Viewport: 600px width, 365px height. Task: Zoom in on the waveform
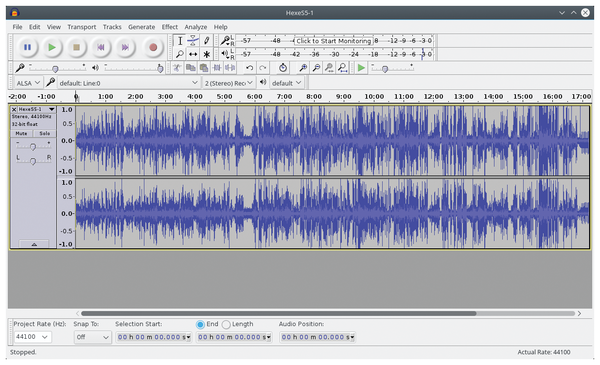click(303, 68)
